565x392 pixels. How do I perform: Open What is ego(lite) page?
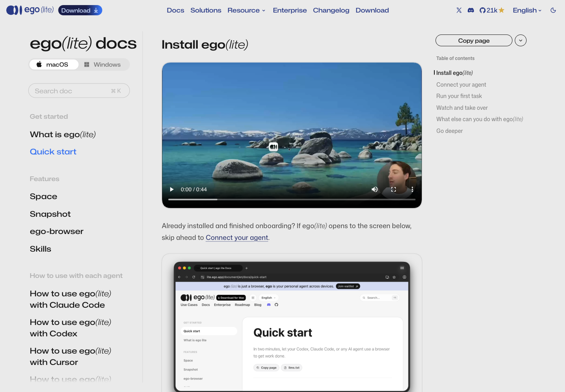(x=63, y=134)
